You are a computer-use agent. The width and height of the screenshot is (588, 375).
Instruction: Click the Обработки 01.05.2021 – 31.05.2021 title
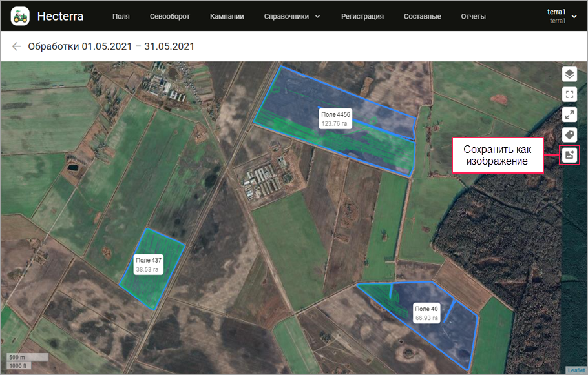111,46
